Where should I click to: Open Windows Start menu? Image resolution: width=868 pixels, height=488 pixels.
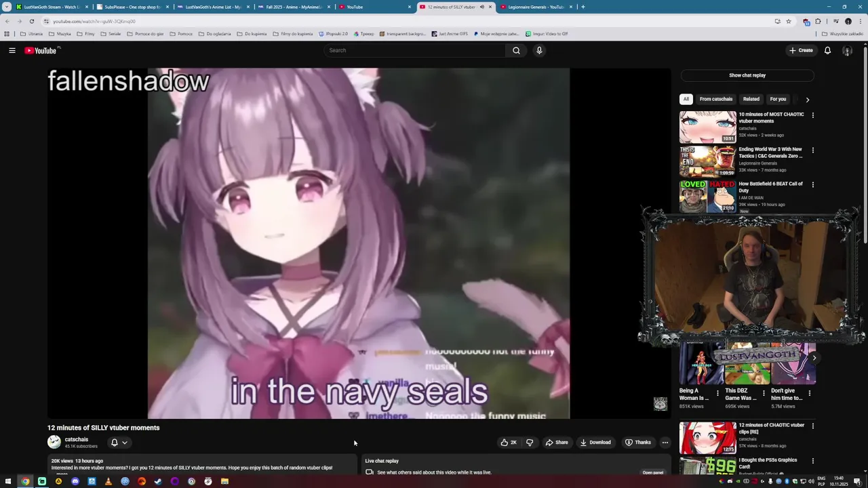[8, 481]
